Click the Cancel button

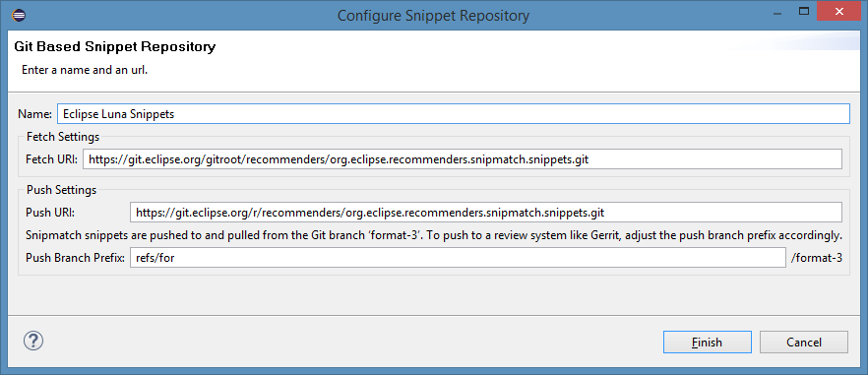804,342
